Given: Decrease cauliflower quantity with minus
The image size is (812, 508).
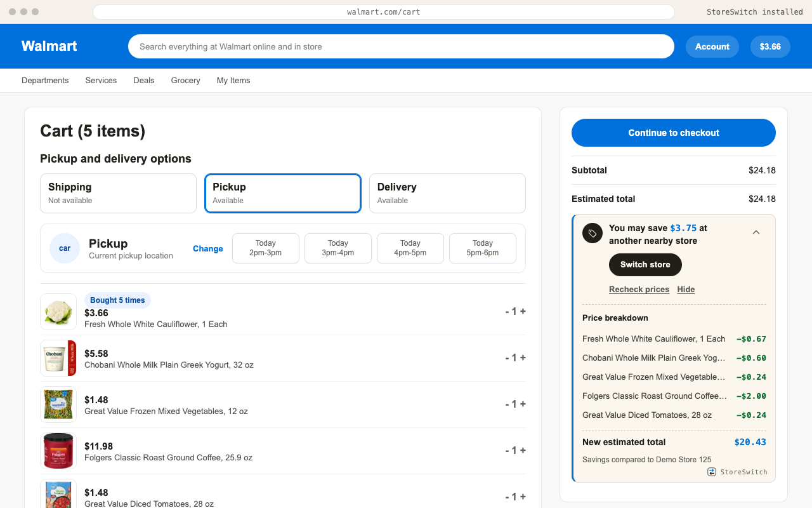Looking at the screenshot, I should 507,311.
